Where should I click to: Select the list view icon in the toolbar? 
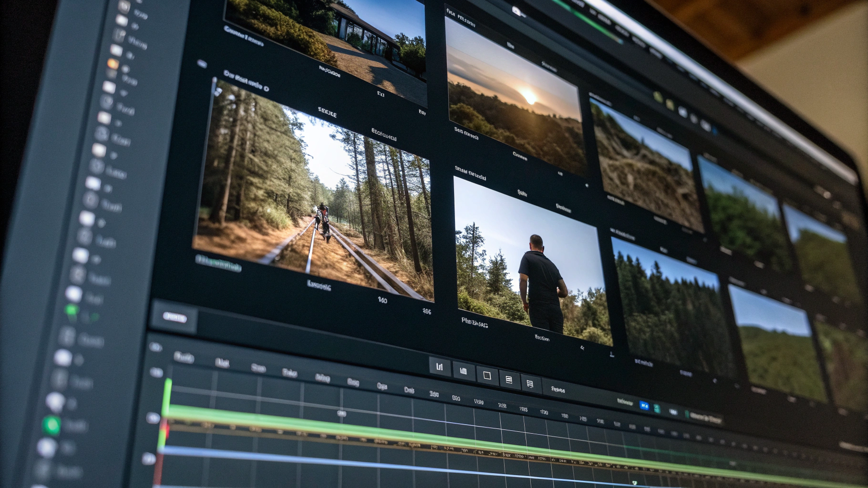tap(439, 367)
